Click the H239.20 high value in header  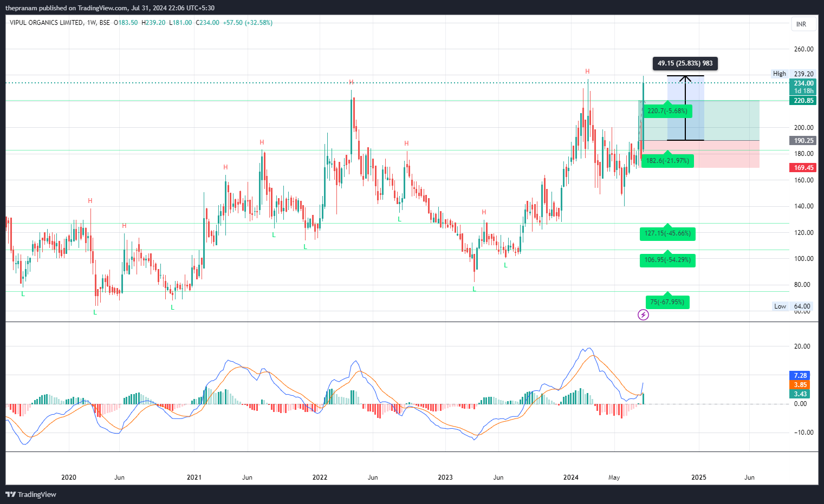153,23
